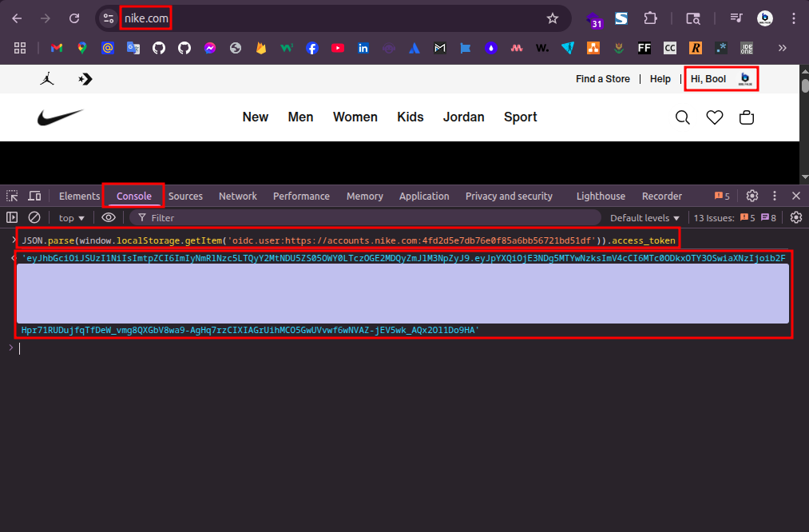Screen dimensions: 809x532
Task: Click the Nike swoosh logo
Action: [60, 117]
